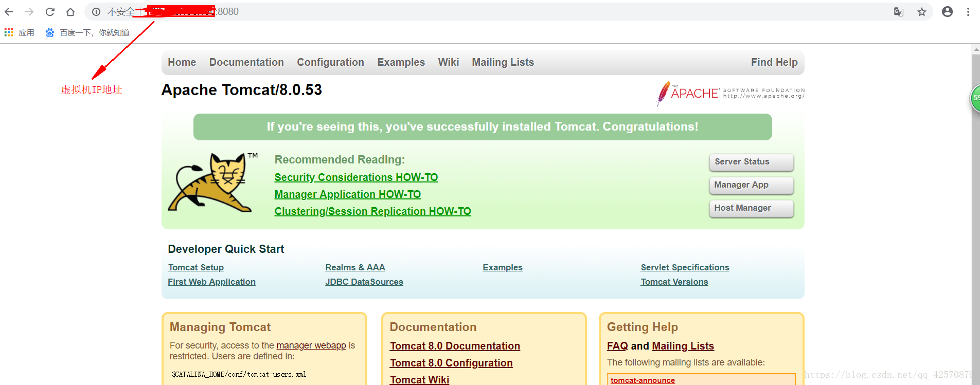Click the Host Manager button
980x385 pixels.
[x=751, y=208]
